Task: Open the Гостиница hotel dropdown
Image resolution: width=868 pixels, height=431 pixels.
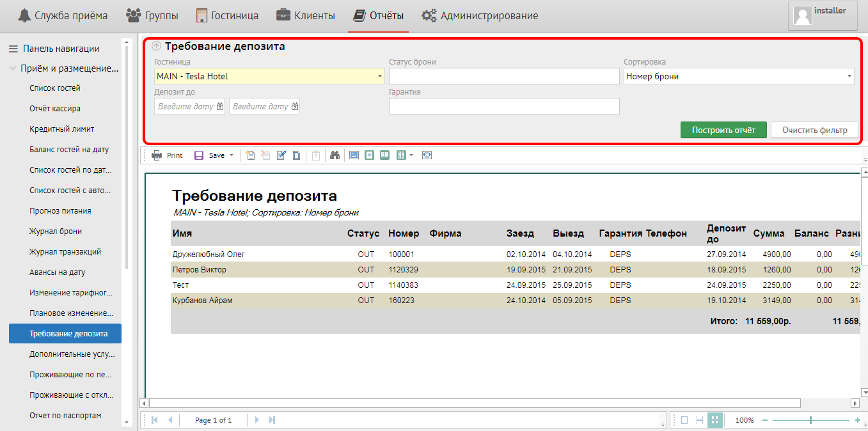Action: tap(380, 77)
